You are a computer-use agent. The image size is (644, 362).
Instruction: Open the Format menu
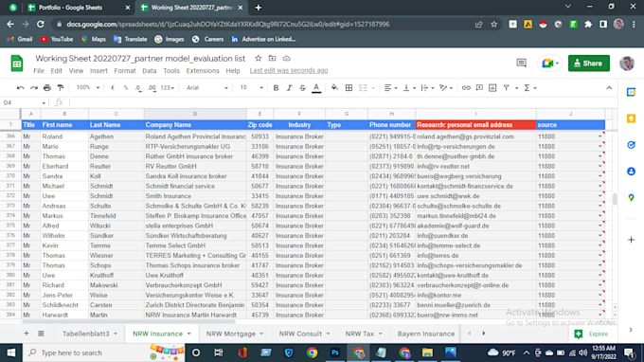[x=125, y=71]
